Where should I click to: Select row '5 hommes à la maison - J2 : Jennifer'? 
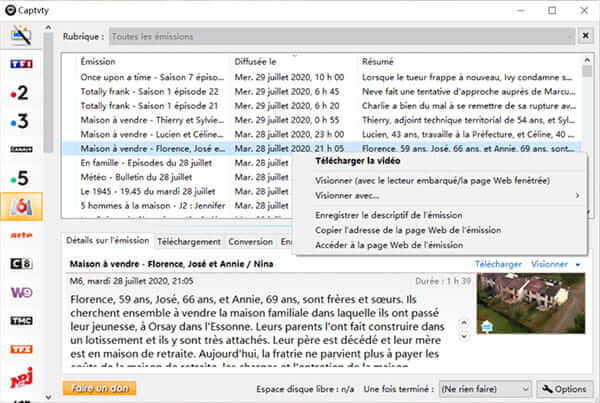[177, 206]
